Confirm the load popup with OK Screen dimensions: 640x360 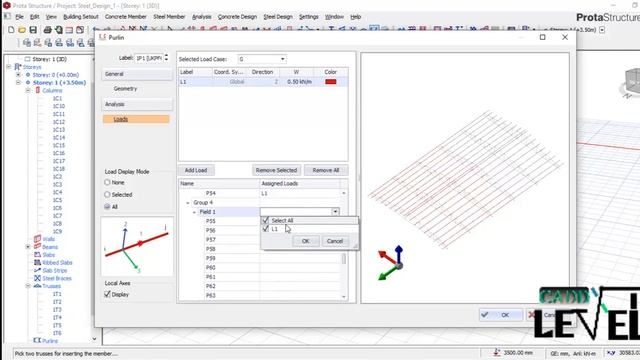tap(305, 241)
